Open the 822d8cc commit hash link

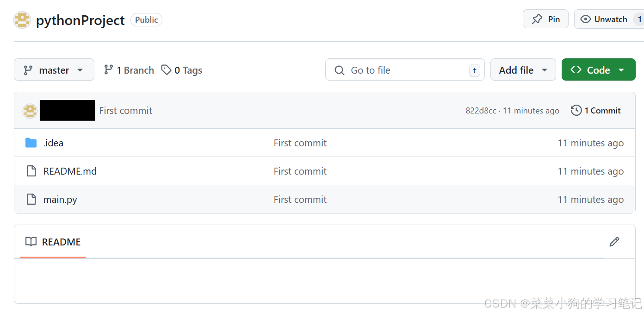481,111
